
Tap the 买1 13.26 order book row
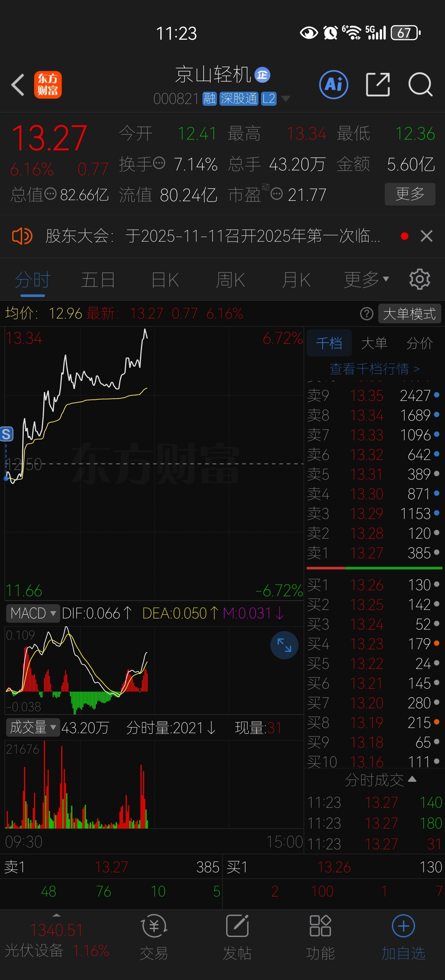click(374, 585)
